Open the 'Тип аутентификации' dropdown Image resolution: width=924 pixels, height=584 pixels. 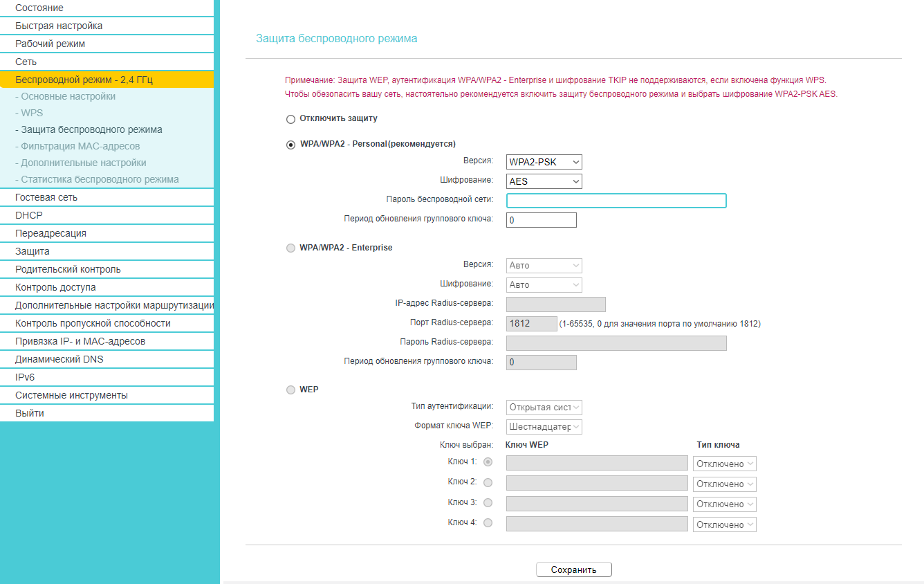[x=544, y=407]
